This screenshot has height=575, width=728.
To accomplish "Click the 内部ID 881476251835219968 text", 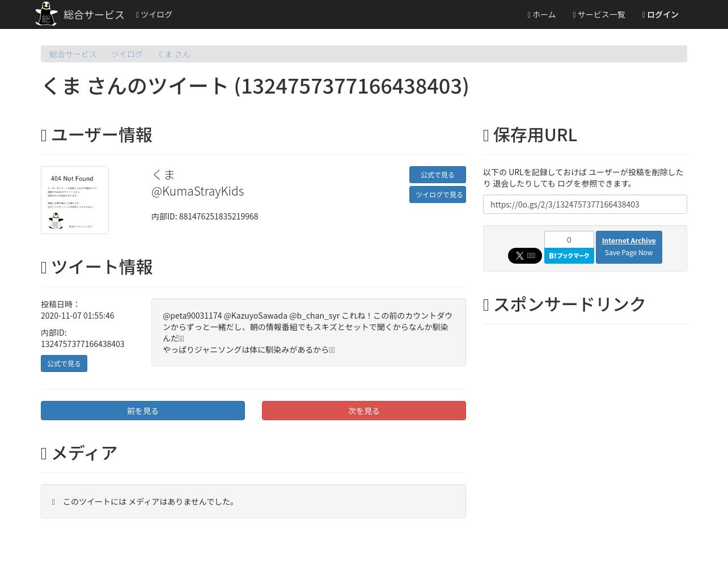I will click(205, 217).
